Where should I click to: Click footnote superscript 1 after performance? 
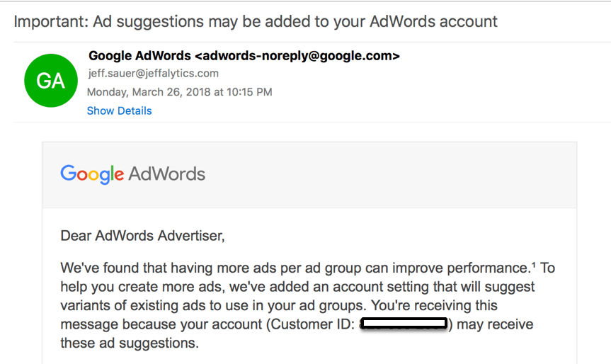533,265
